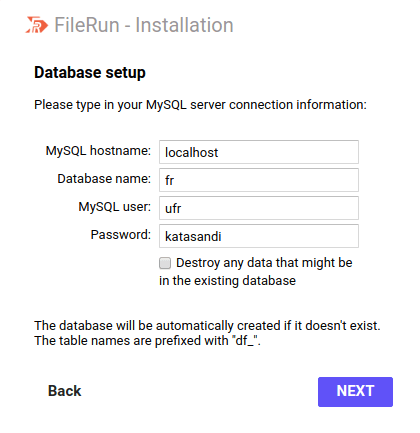This screenshot has width=420, height=433.
Task: Click the MySQL connection information instruction text
Action: [x=200, y=105]
